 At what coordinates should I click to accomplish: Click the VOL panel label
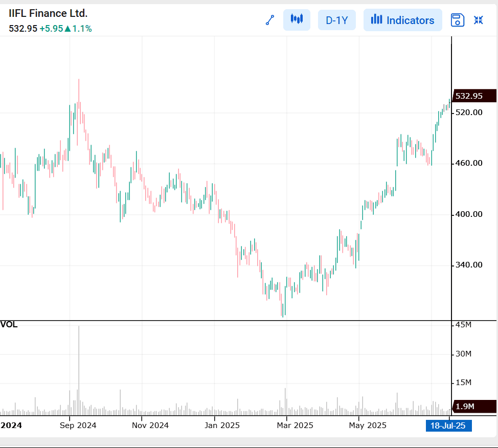[9, 324]
